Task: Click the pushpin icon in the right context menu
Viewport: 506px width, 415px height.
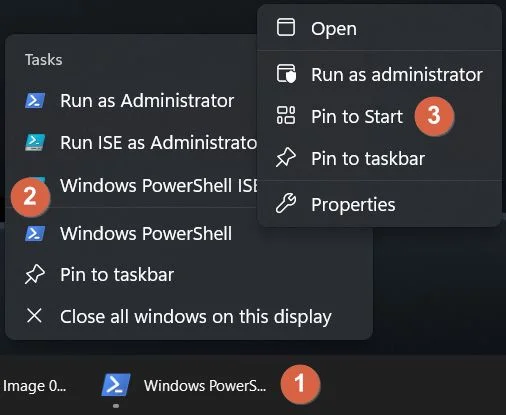Action: (286, 157)
